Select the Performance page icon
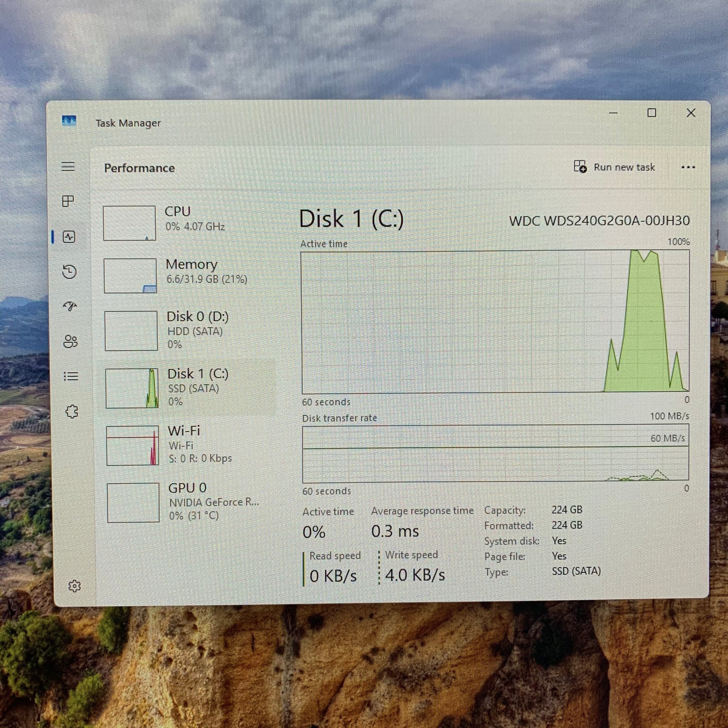The image size is (728, 728). [x=69, y=237]
